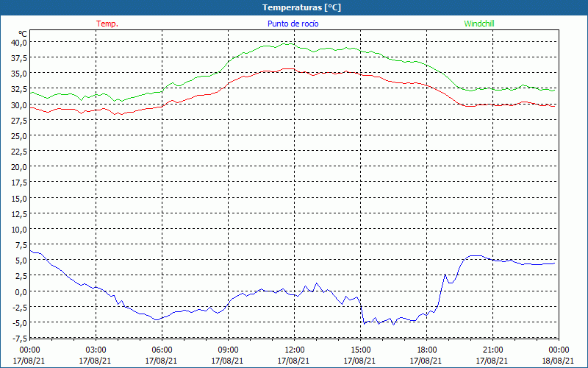
Task: Click the 12:00 time axis label
Action: [x=294, y=350]
